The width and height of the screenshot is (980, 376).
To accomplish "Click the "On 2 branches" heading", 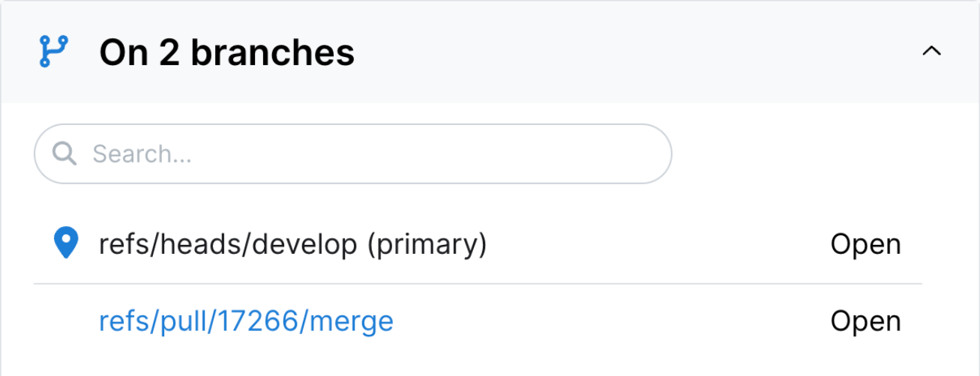I will pos(226,52).
